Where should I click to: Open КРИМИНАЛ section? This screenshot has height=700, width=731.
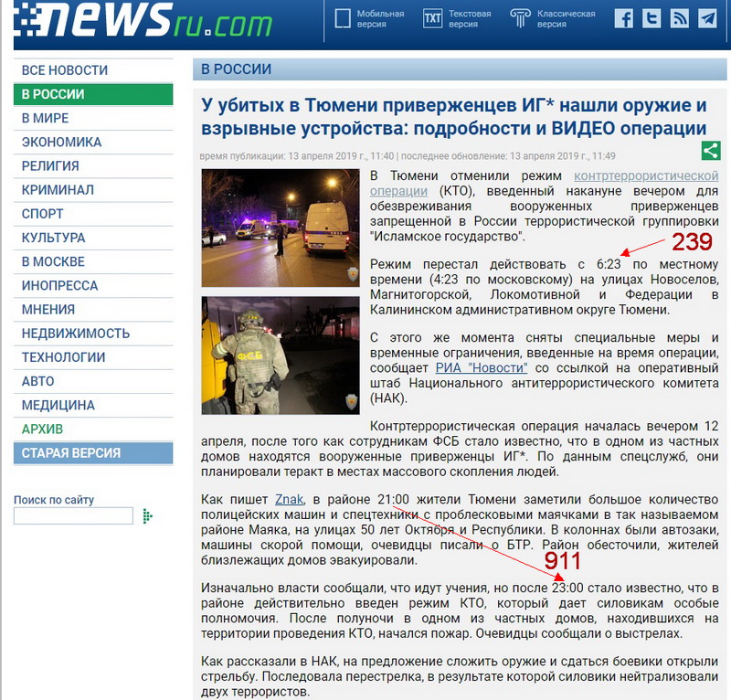(93, 190)
